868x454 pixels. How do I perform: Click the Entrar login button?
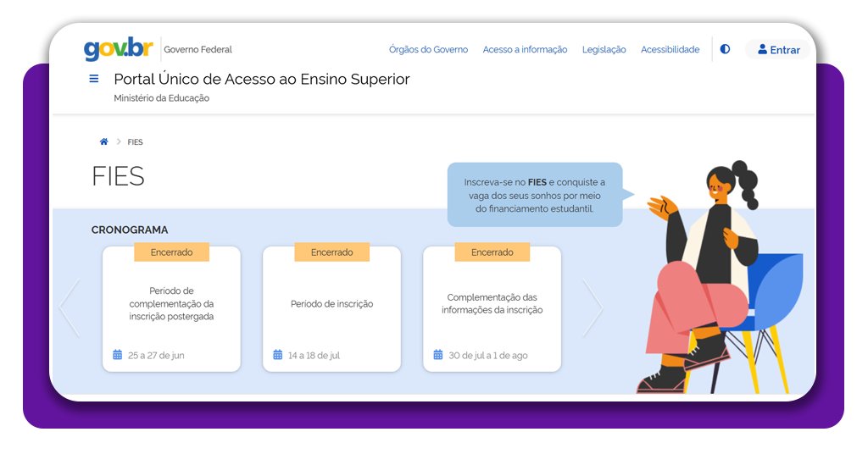(x=778, y=50)
